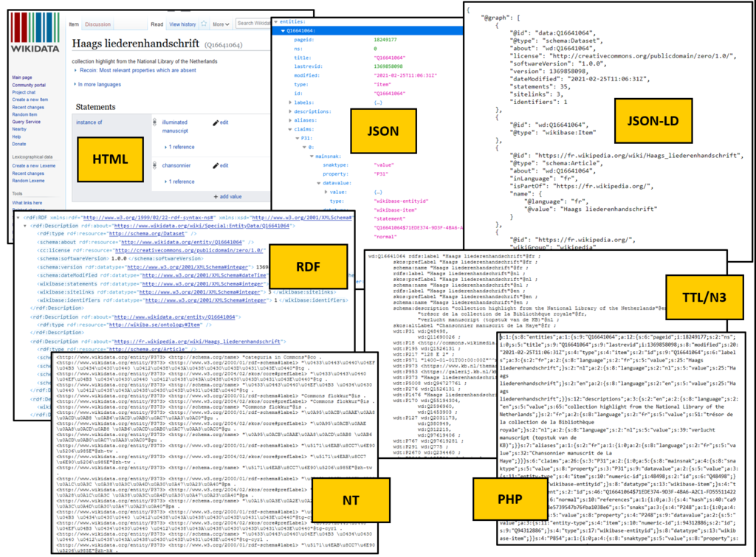Click Create a new Item link
756x557 pixels.
30,100
